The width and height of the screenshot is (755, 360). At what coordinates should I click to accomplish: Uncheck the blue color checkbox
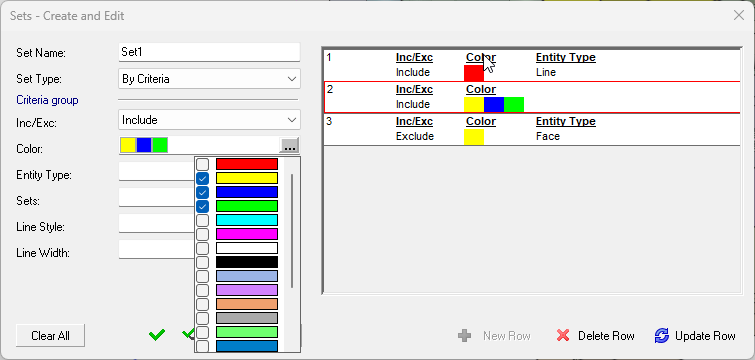203,192
